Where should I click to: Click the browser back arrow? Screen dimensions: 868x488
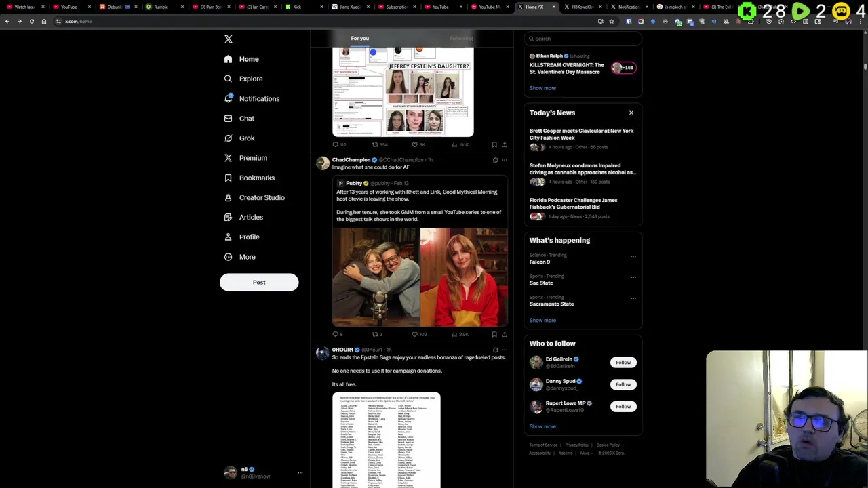click(x=7, y=22)
